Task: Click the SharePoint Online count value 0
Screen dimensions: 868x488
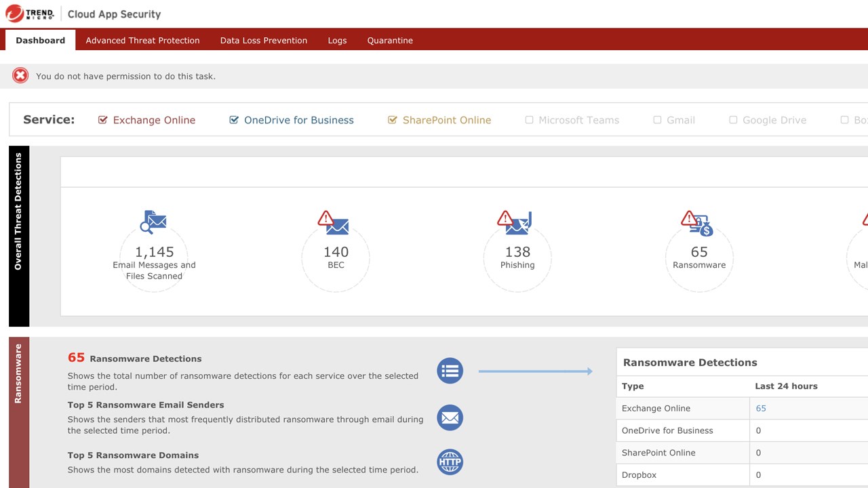Action: pos(758,453)
